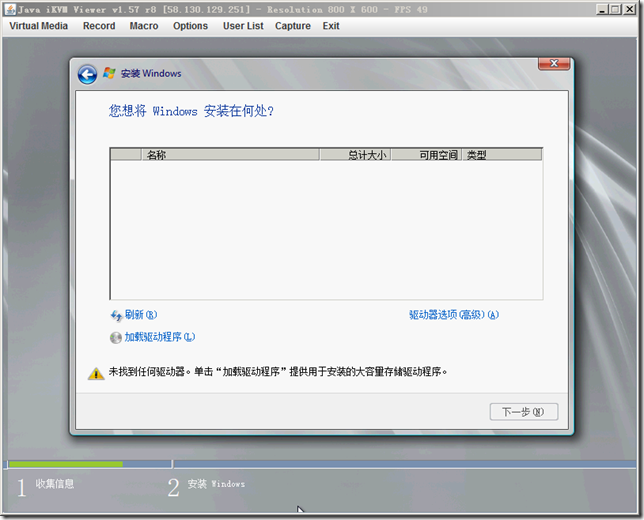This screenshot has width=644, height=520.
Task: Click the 总计大小 column header
Action: (x=355, y=155)
